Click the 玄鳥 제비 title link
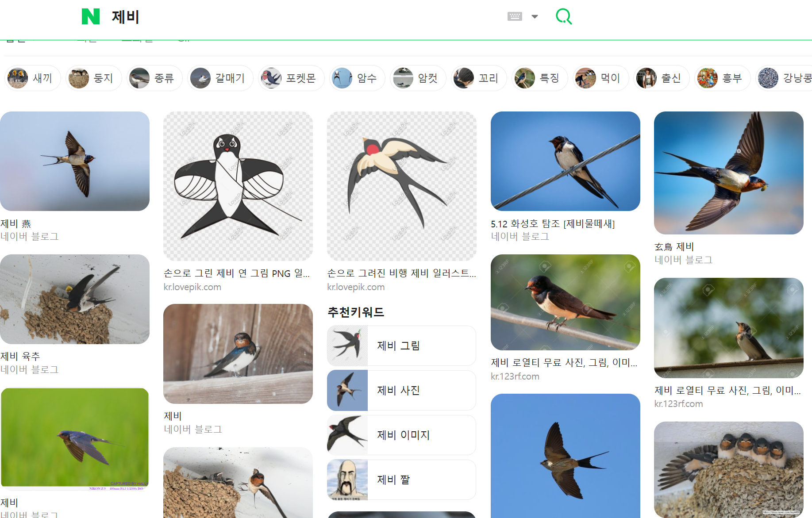The image size is (812, 518). 674,247
